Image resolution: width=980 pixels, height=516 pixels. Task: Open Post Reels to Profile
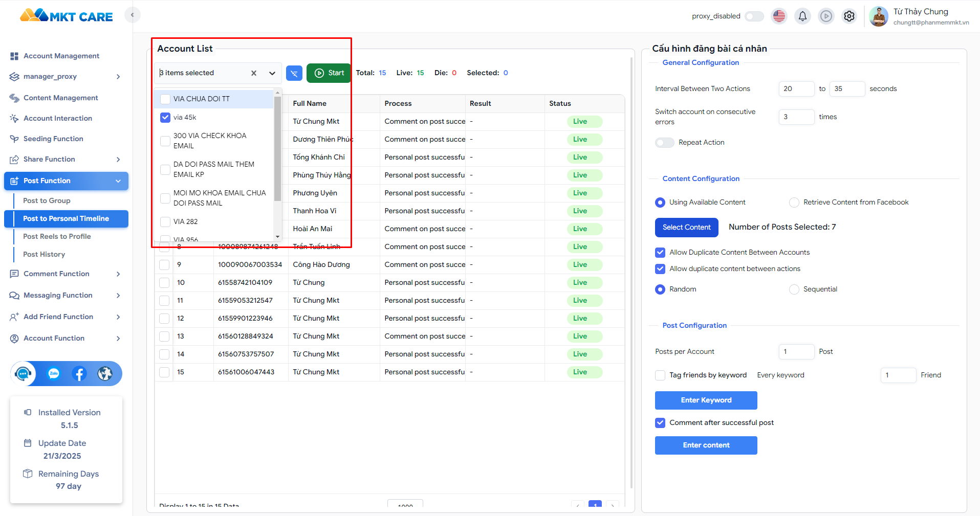(57, 237)
